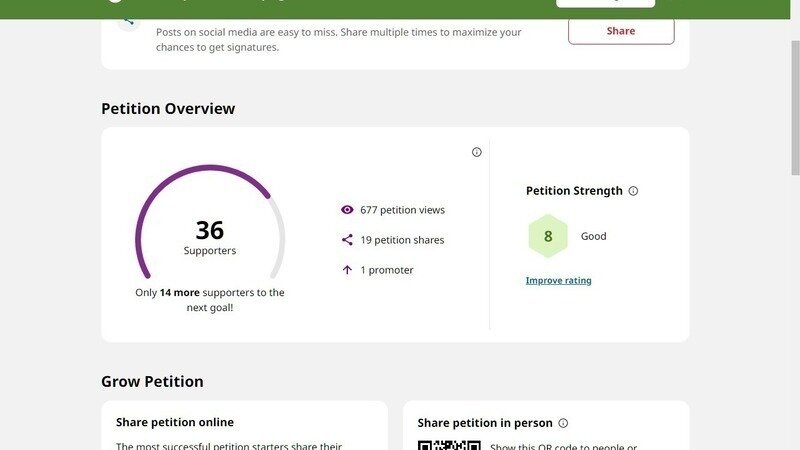Image resolution: width=800 pixels, height=450 pixels.
Task: Click the share icon beside petition shares
Action: pos(347,240)
